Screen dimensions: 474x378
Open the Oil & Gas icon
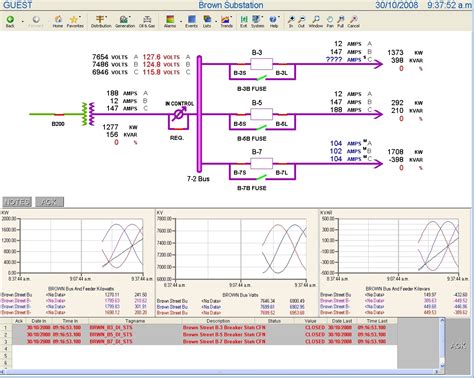click(147, 21)
